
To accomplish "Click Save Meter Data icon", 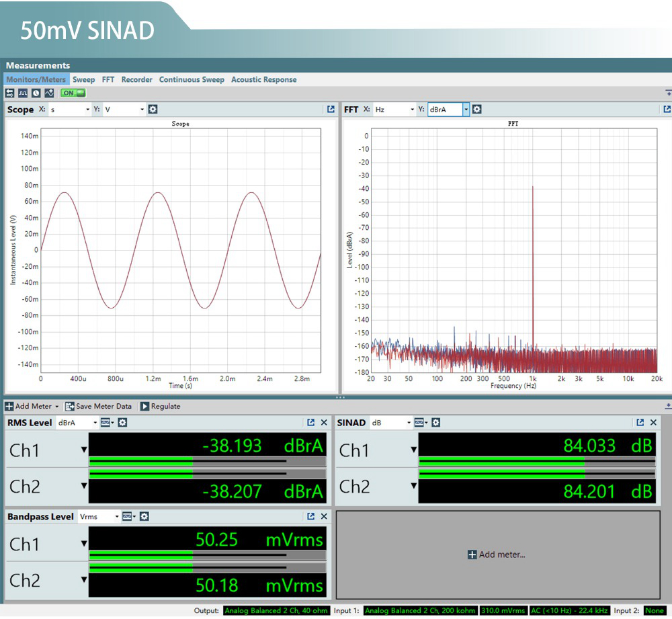I will click(69, 407).
